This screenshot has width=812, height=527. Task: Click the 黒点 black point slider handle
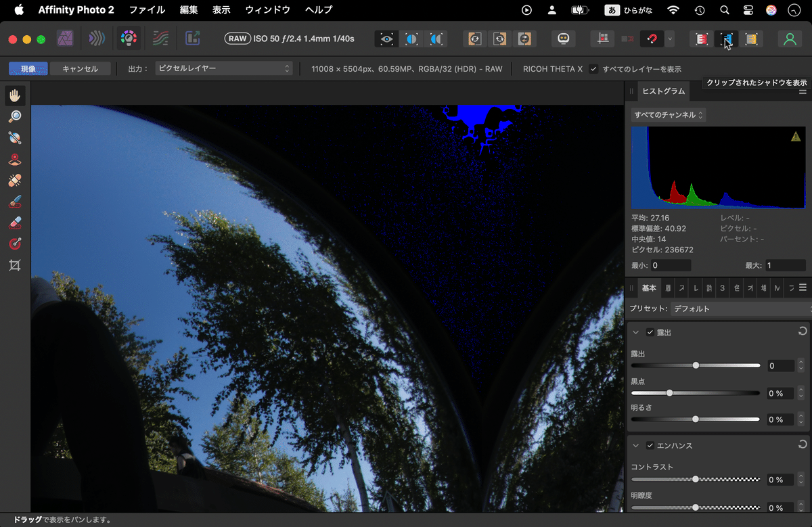(x=669, y=392)
